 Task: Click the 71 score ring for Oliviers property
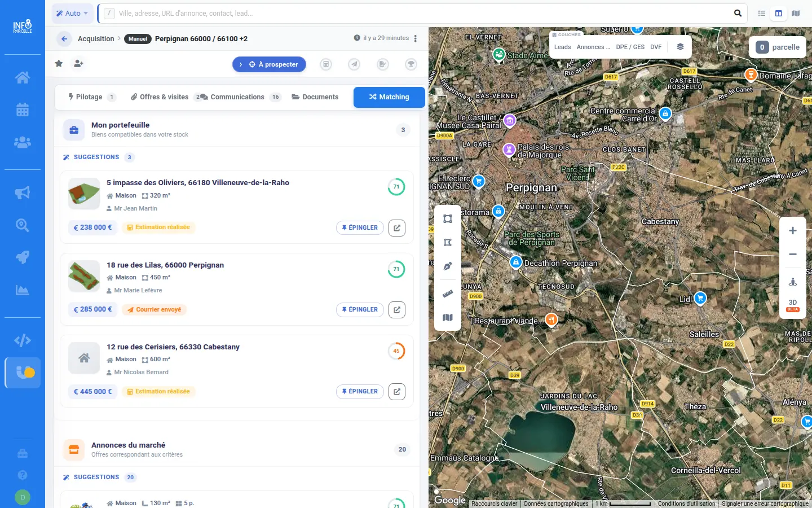click(x=396, y=187)
